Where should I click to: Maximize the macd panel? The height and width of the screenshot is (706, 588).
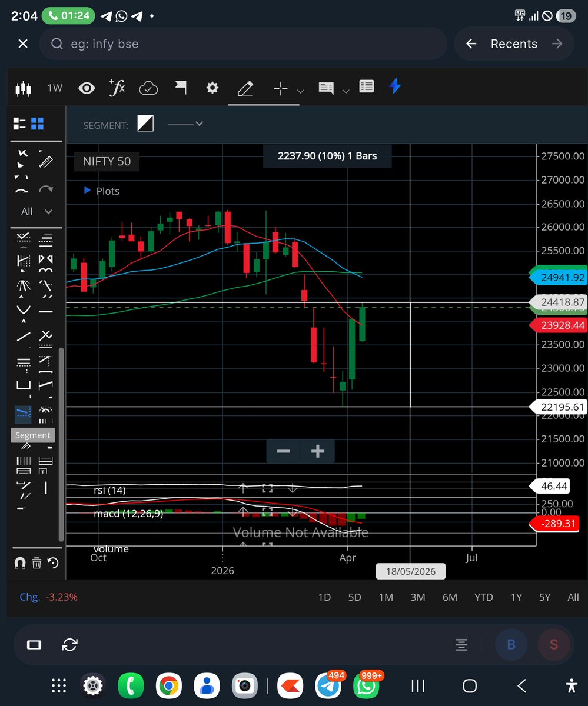pos(267,511)
